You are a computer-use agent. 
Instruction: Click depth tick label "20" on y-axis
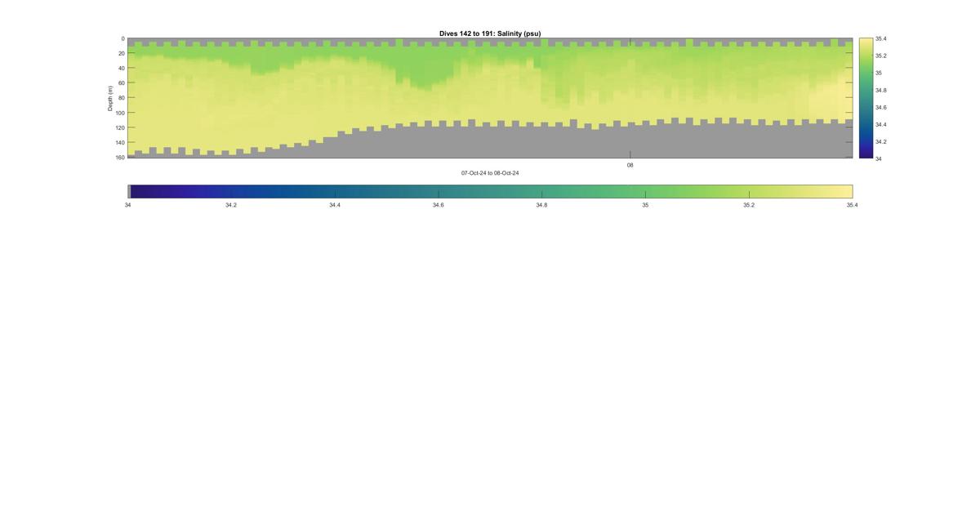tap(121, 53)
